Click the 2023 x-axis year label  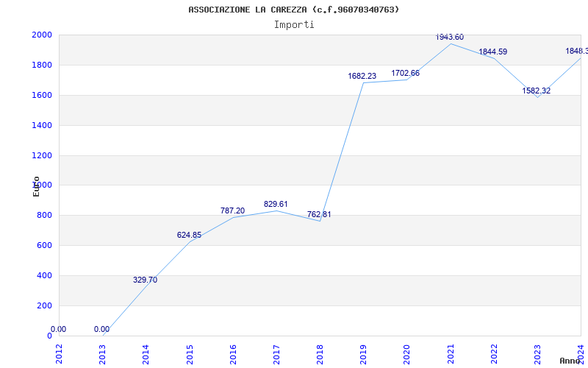click(537, 354)
